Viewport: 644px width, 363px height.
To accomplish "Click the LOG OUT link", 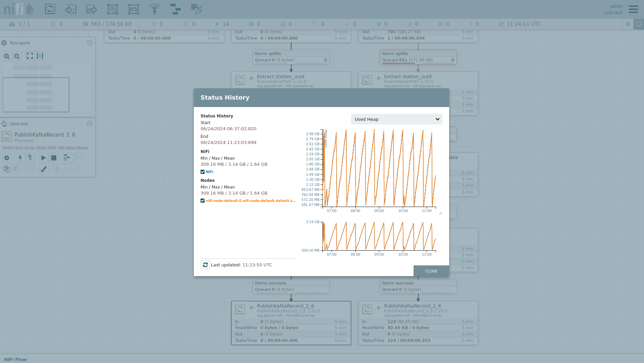I will click(613, 13).
